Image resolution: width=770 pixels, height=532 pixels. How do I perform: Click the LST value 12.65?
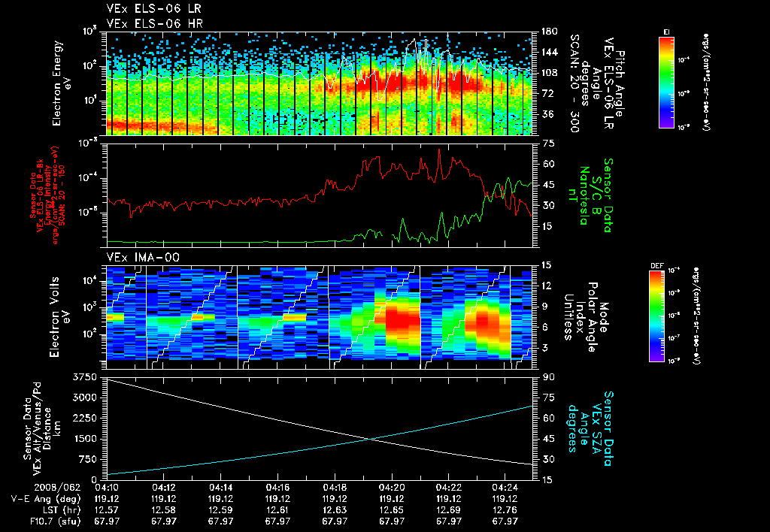point(391,510)
